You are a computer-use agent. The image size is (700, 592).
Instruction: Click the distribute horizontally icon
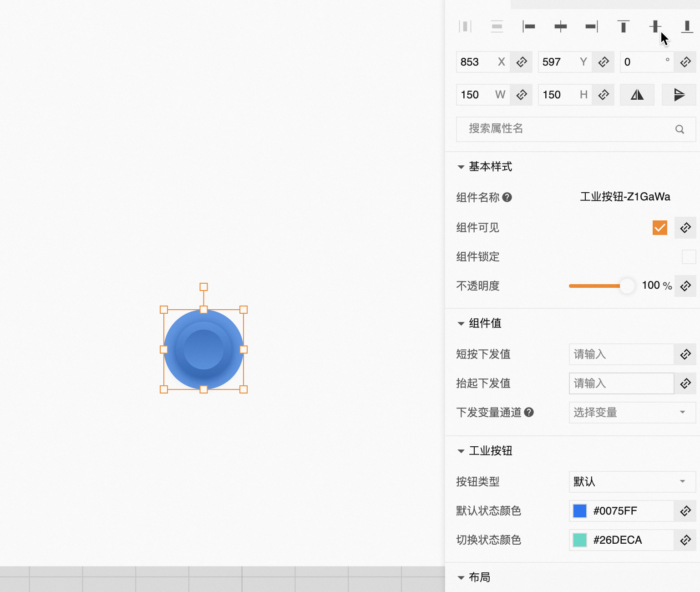coord(465,26)
